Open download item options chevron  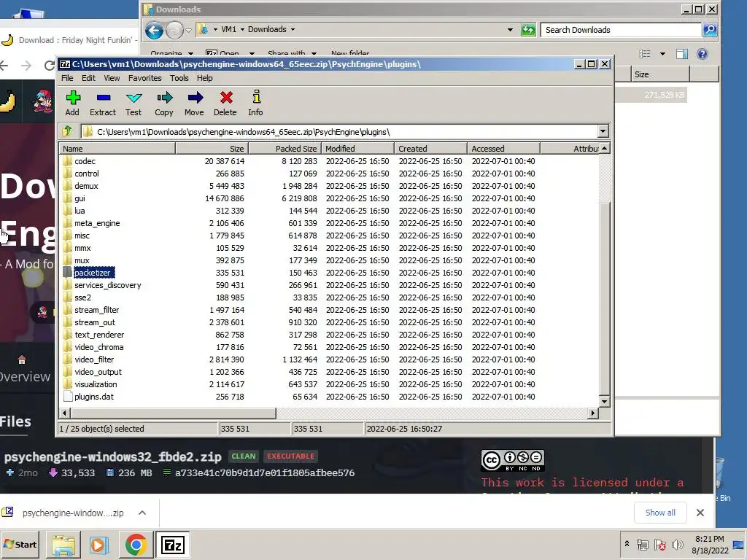click(x=142, y=513)
